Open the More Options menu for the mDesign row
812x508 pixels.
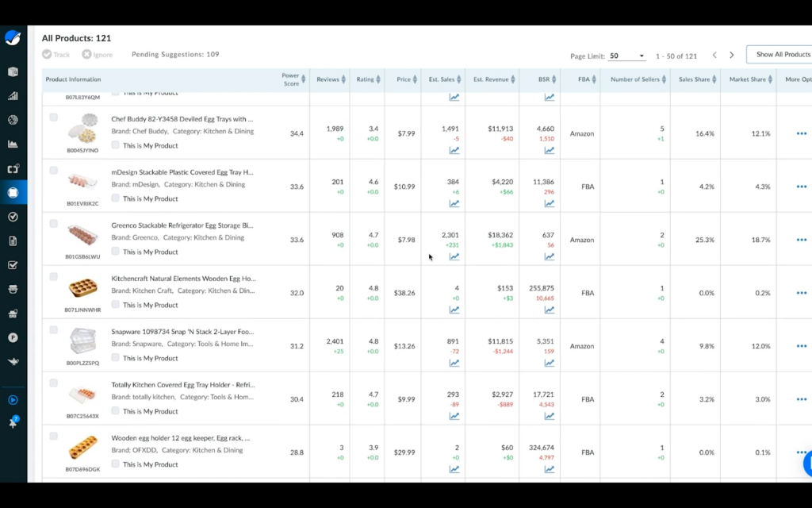tap(801, 187)
